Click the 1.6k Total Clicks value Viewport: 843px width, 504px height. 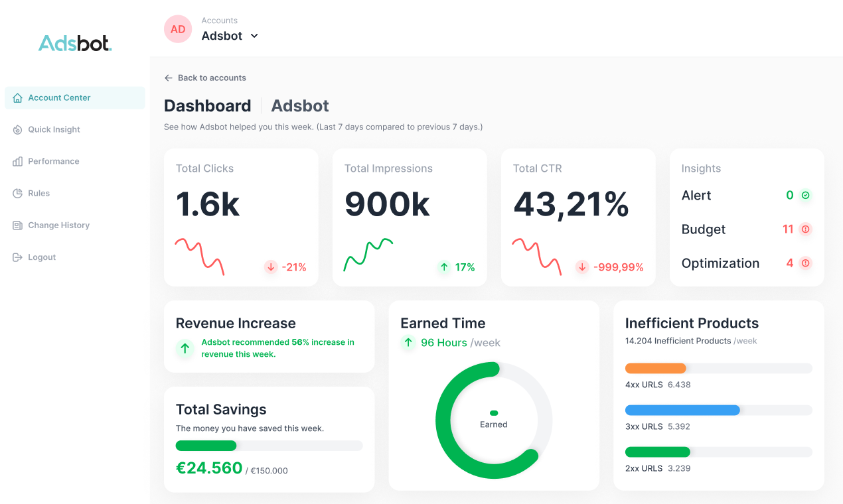(x=208, y=204)
